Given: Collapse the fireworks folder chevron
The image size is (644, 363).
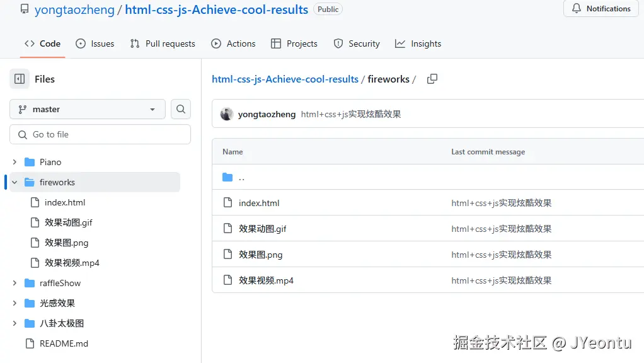Looking at the screenshot, I should [14, 182].
